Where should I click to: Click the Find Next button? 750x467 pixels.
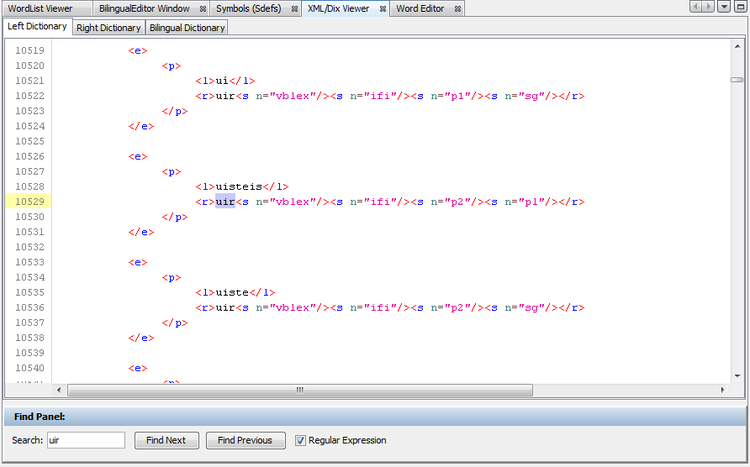point(166,440)
